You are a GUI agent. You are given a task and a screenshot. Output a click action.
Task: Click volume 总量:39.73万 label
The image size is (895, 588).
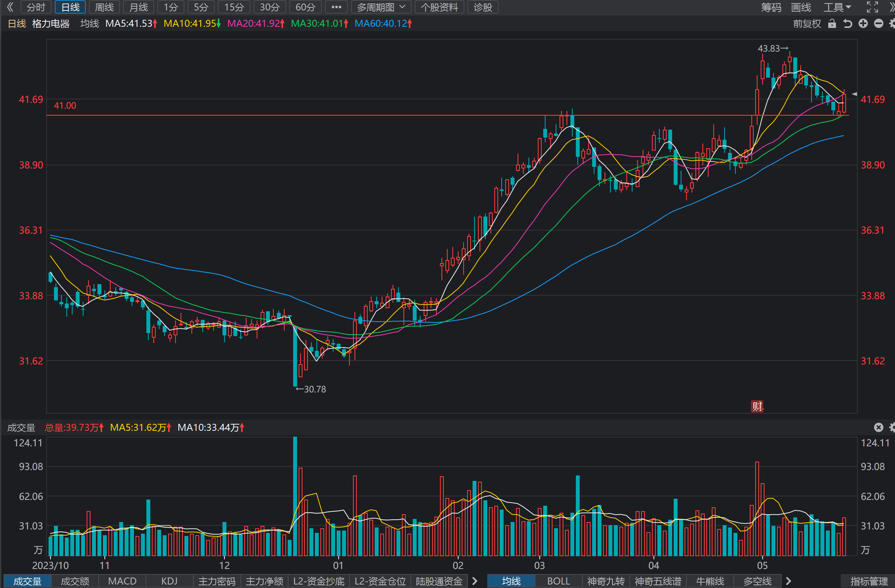pos(74,427)
